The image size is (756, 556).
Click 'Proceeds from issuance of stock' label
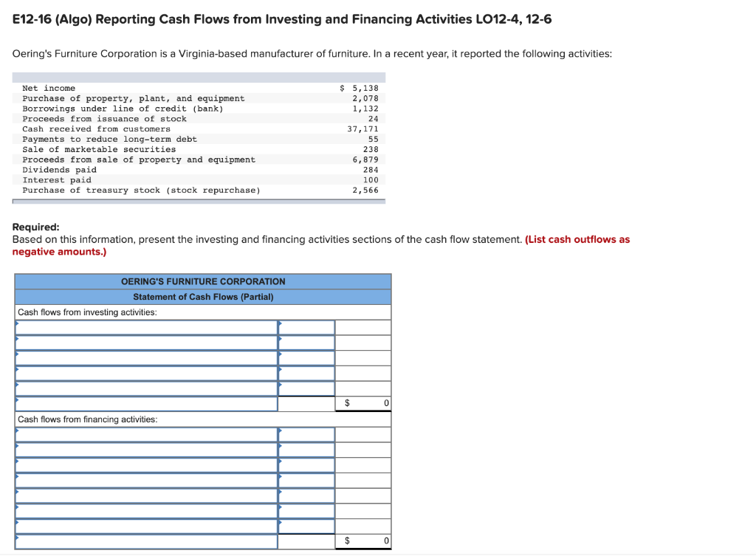[104, 119]
